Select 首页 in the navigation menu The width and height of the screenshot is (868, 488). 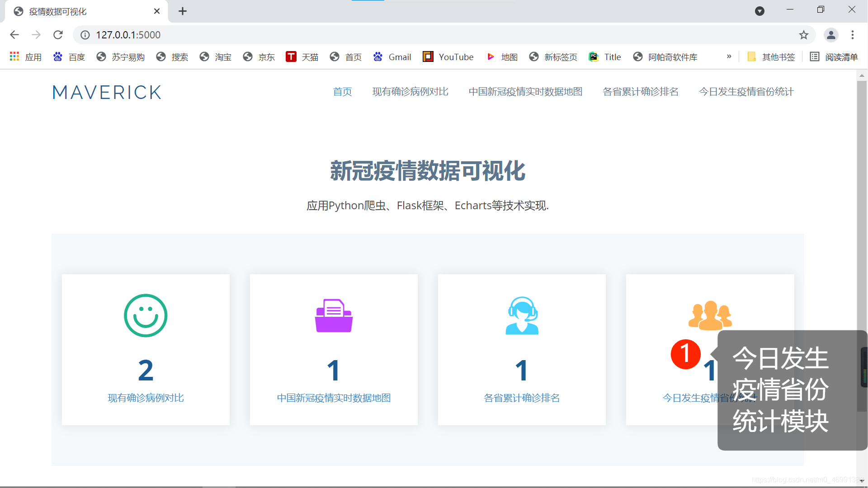(x=342, y=92)
